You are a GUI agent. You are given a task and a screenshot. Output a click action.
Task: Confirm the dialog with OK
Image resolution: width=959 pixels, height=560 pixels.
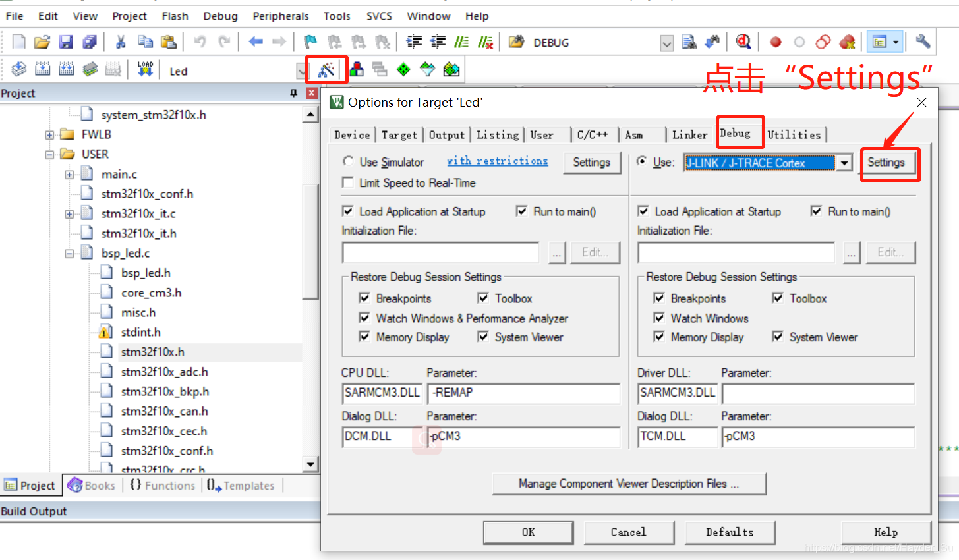point(528,532)
